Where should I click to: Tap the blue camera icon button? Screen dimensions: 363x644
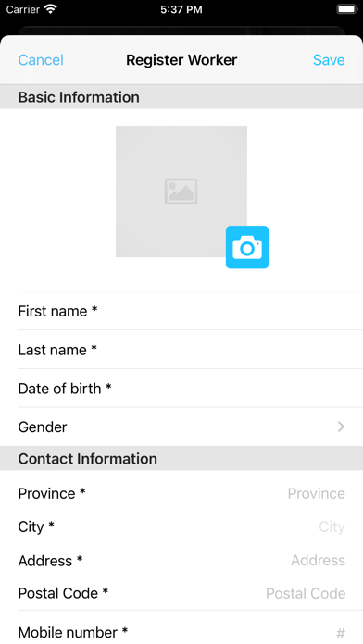(x=247, y=247)
